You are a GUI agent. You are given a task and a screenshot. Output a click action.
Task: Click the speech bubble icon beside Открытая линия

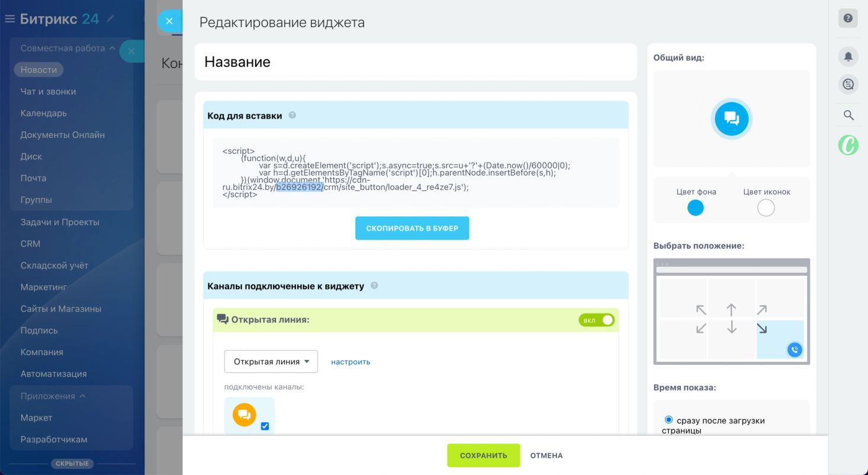(223, 319)
